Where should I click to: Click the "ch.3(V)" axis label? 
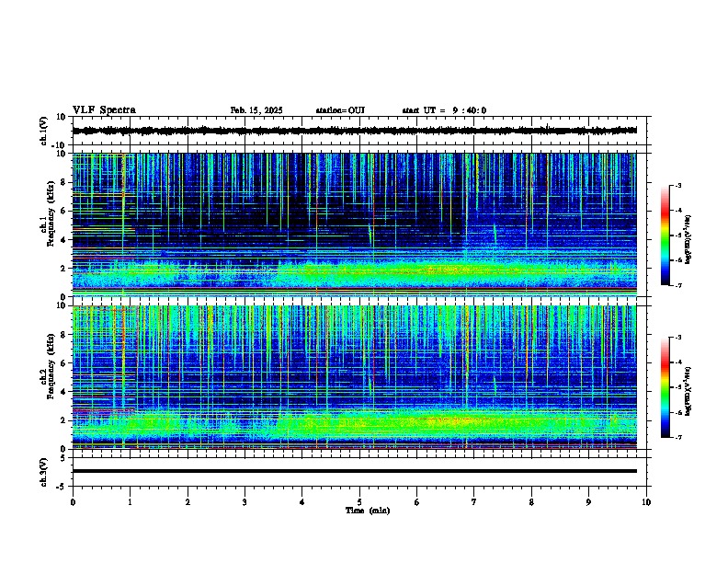44,472
